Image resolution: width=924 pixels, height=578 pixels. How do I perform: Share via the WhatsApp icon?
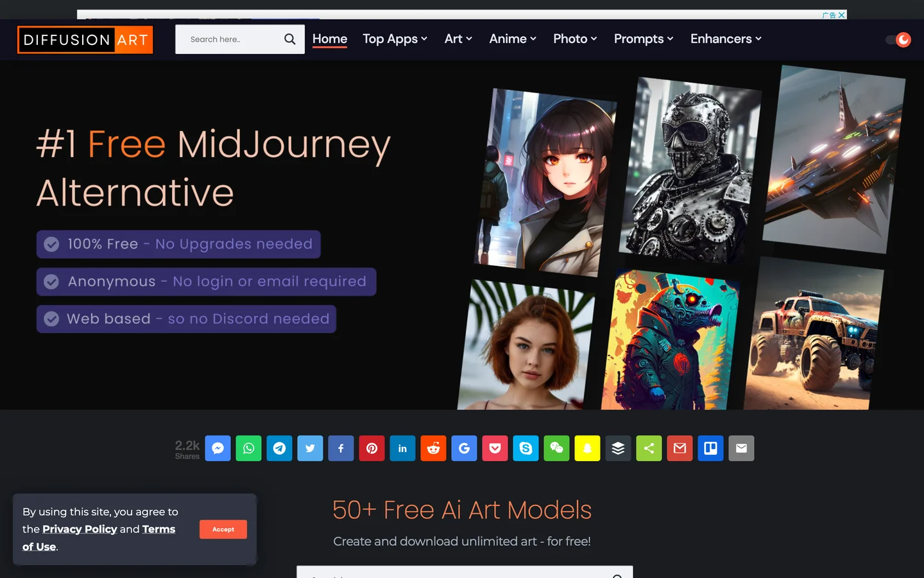(248, 448)
